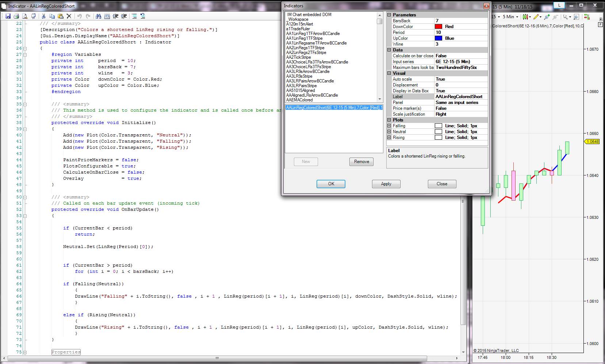Zoom in on the chart
Image resolution: width=605 pixels, height=364 pixels.
[547, 17]
